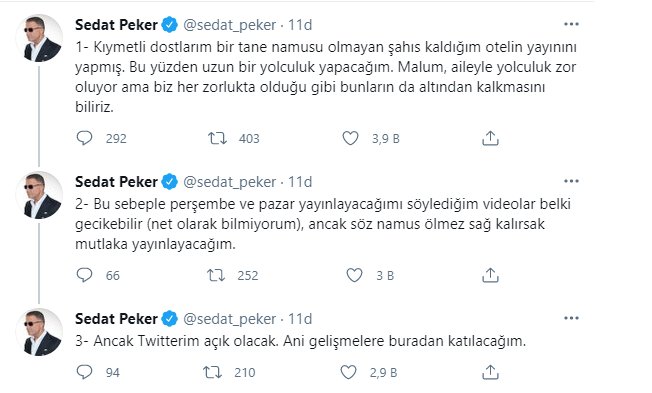Open Sedat Peker profile name on first tweet
This screenshot has height=393, width=652.
[116, 25]
